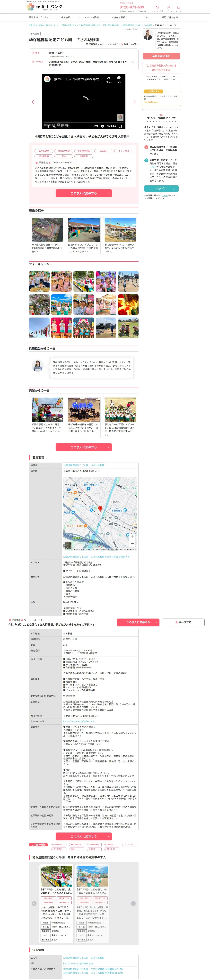210x980 pixels.
Task: Unmute the video speaker icon
Action: (x=54, y=126)
